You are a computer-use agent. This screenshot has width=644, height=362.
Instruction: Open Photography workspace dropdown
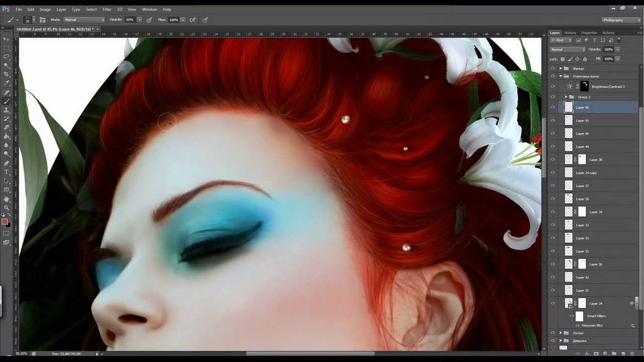coord(621,20)
